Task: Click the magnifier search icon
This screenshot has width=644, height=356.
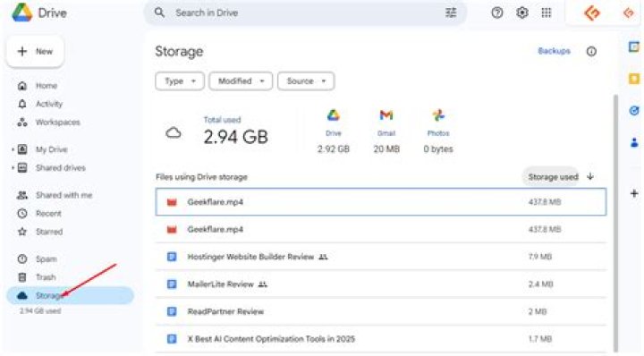Action: coord(159,13)
